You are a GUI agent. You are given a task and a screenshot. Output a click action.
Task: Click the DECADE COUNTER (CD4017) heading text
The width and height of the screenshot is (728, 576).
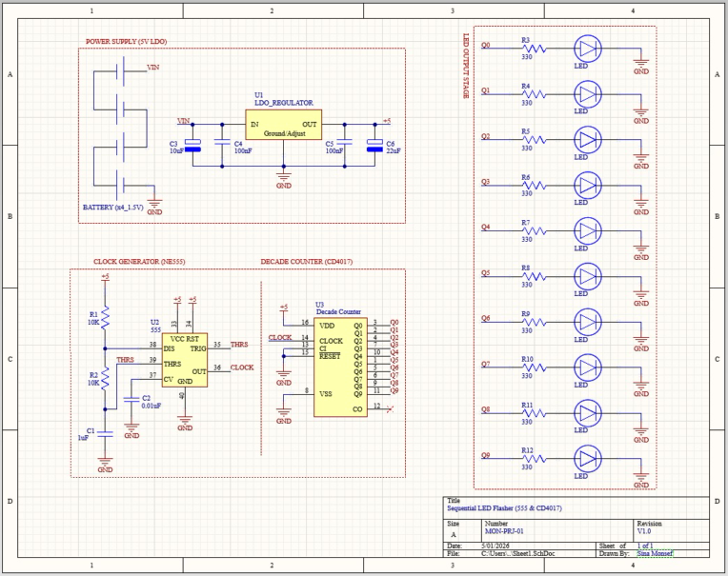307,262
